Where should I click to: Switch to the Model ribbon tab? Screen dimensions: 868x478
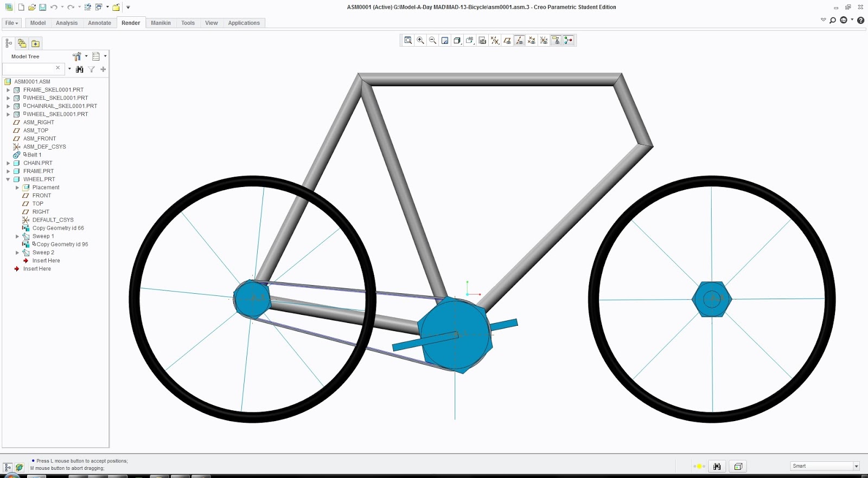(x=38, y=23)
